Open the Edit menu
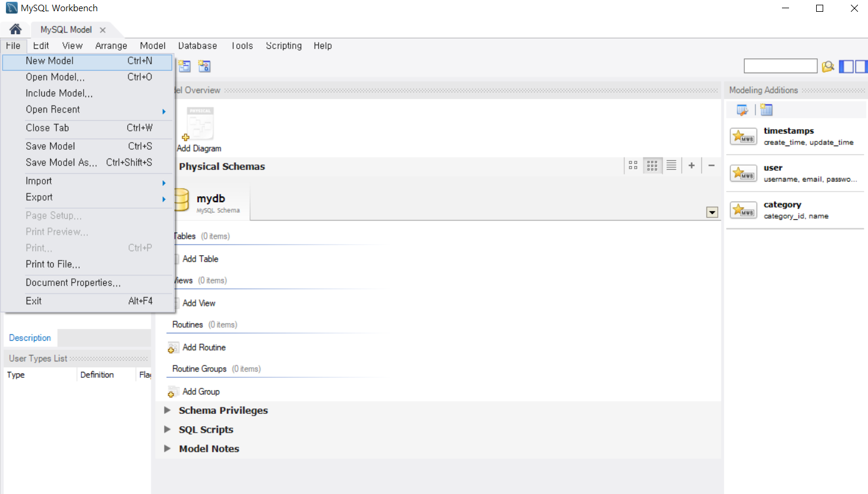 point(41,46)
